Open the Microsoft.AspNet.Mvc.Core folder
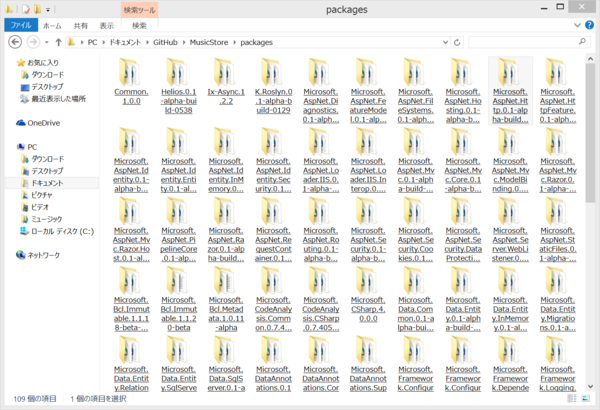This screenshot has width=600, height=410. (463, 160)
